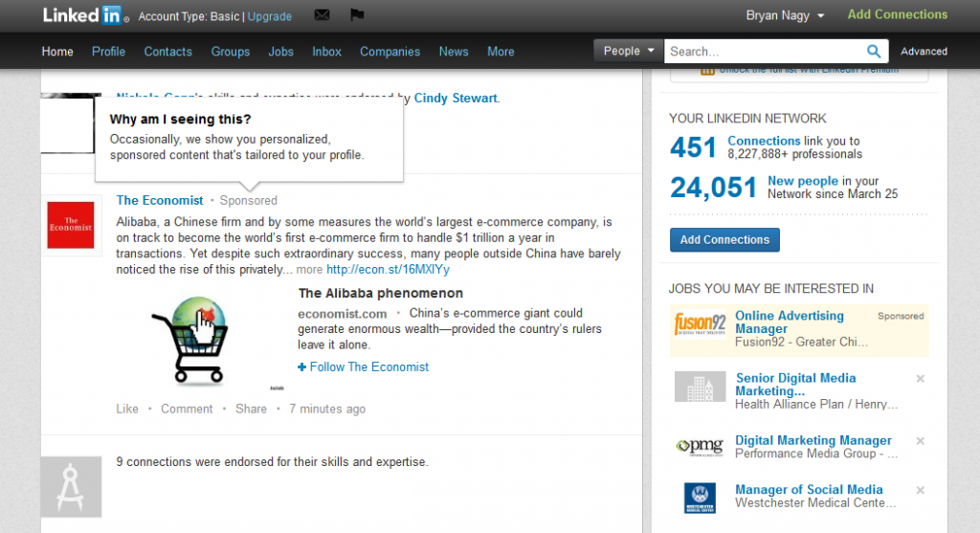The height and width of the screenshot is (533, 980).
Task: Open the Jobs menu
Action: [x=280, y=52]
